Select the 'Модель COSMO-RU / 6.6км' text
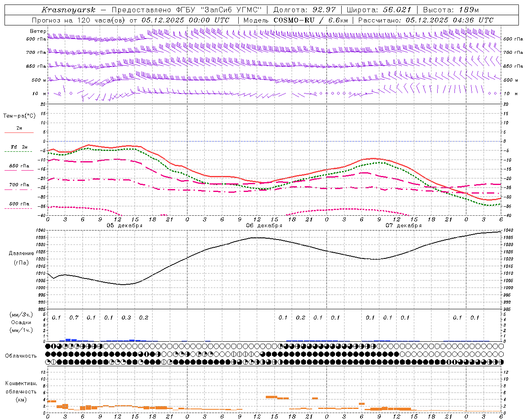Screen dimensions: 525x420 click(x=296, y=20)
